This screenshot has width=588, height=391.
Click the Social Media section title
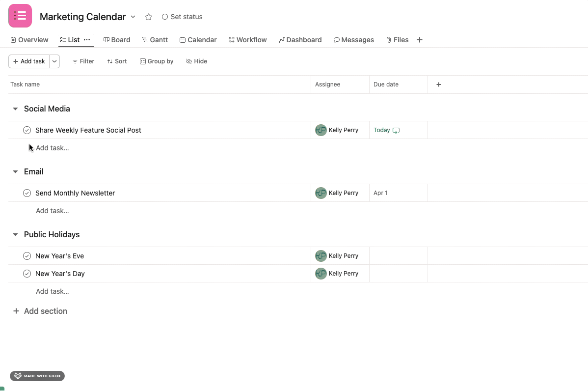coord(47,109)
